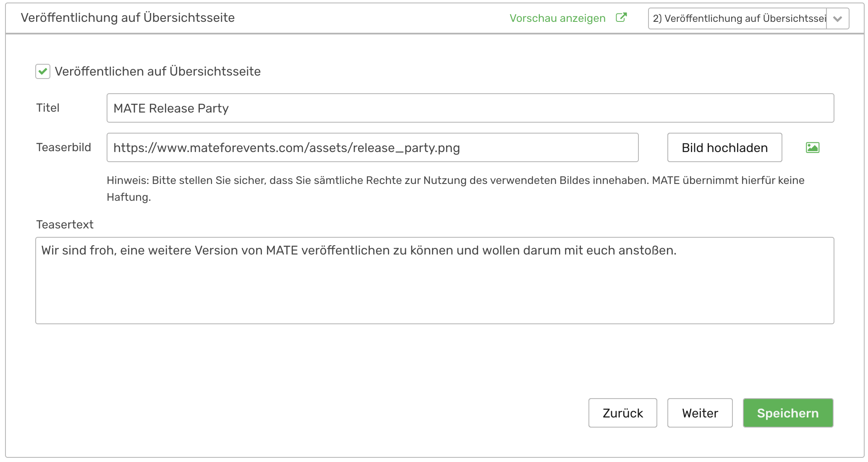Viewport: 868px width, 462px height.
Task: Save with the Speichern button
Action: (788, 413)
